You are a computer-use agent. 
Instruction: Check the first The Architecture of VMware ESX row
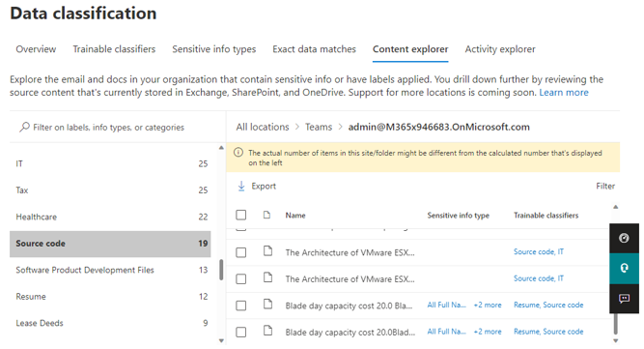[x=241, y=252]
